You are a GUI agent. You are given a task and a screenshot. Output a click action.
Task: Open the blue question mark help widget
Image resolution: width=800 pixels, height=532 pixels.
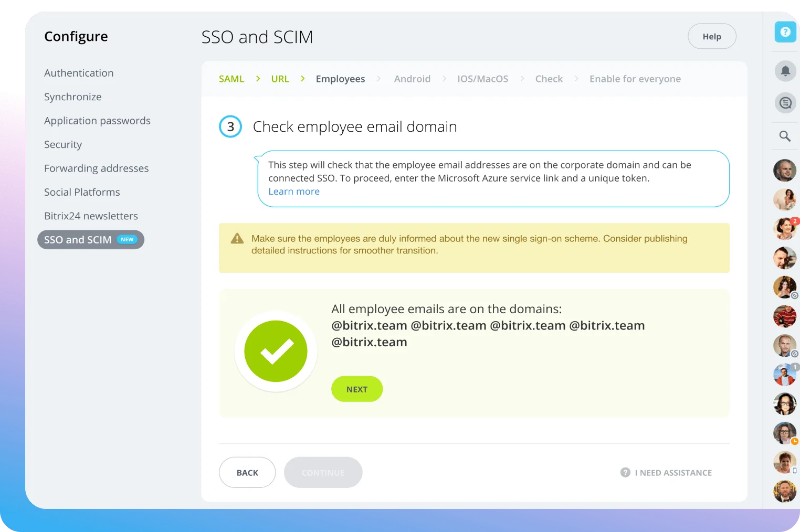coord(785,32)
